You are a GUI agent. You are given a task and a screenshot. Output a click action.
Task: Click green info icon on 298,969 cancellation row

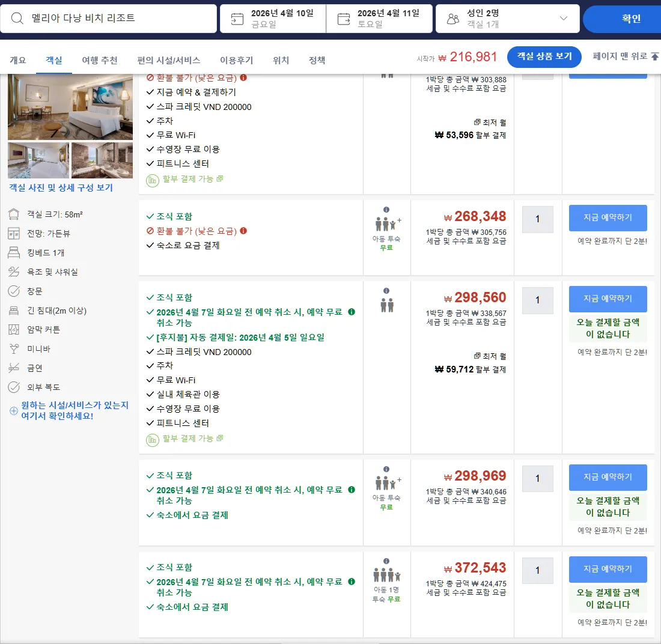(352, 490)
